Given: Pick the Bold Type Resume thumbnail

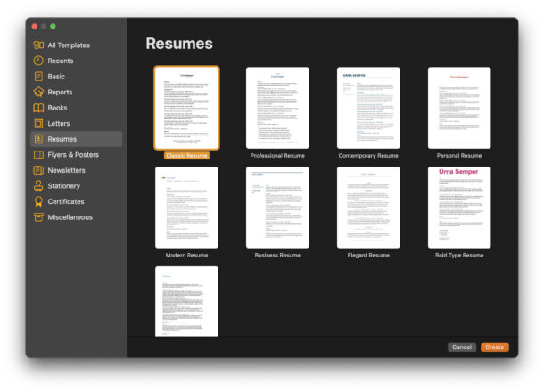Looking at the screenshot, I should (459, 208).
